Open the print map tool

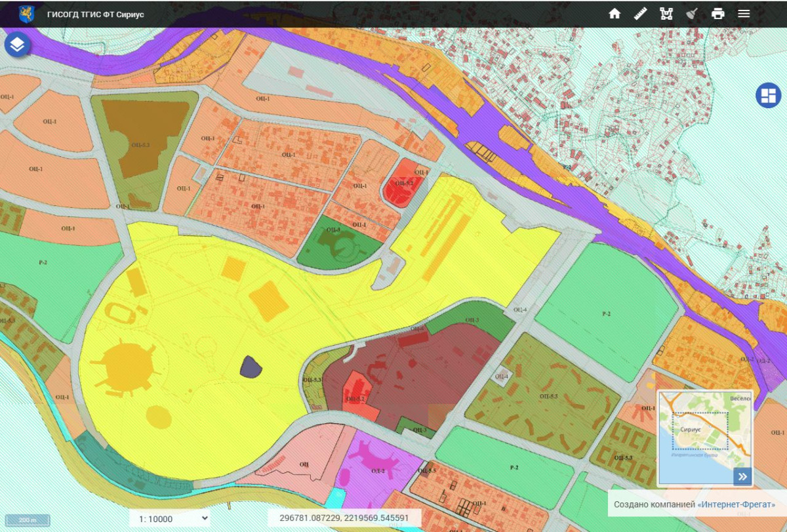tap(718, 14)
